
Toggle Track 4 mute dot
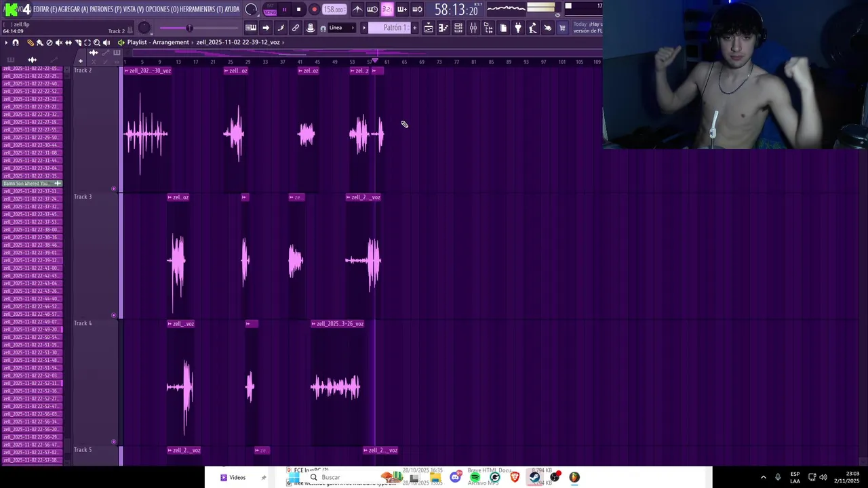113,442
